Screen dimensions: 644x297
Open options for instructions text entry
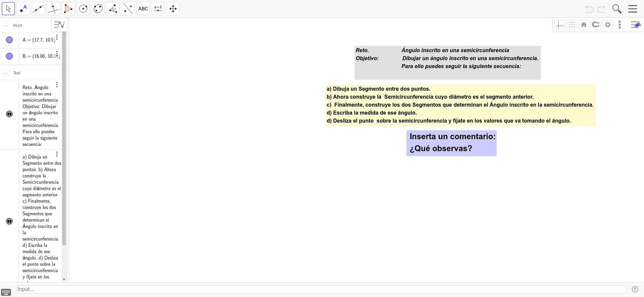pyautogui.click(x=57, y=154)
